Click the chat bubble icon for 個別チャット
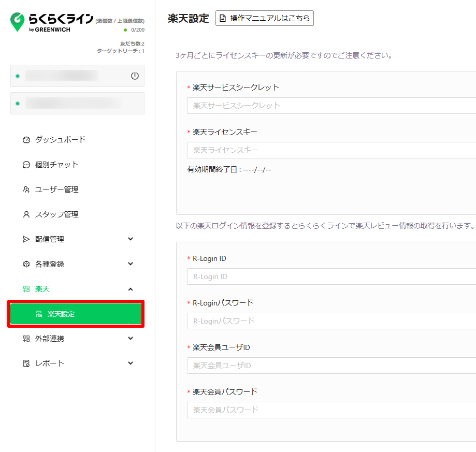 (26, 165)
